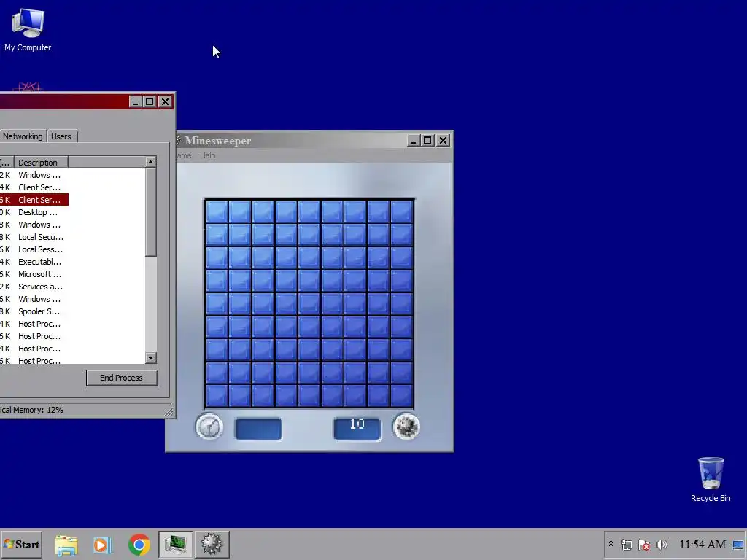Open My Computer desktop icon
Viewport: 747px width, 560px height.
point(28,29)
